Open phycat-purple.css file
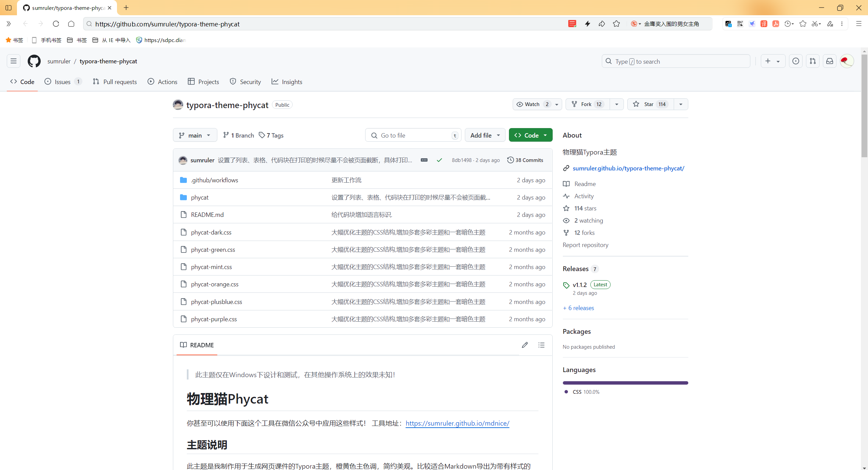 (x=214, y=319)
